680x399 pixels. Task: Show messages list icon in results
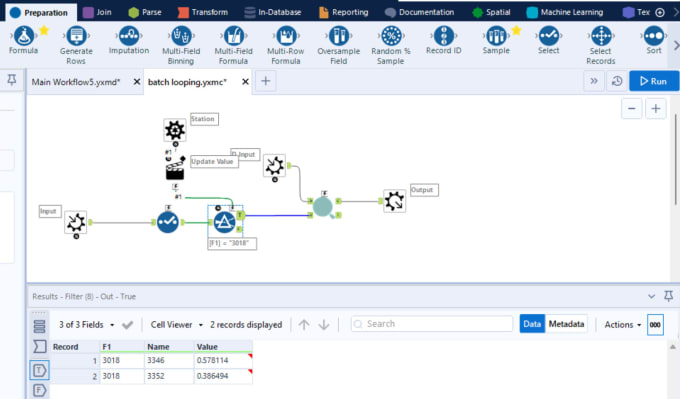coord(39,326)
